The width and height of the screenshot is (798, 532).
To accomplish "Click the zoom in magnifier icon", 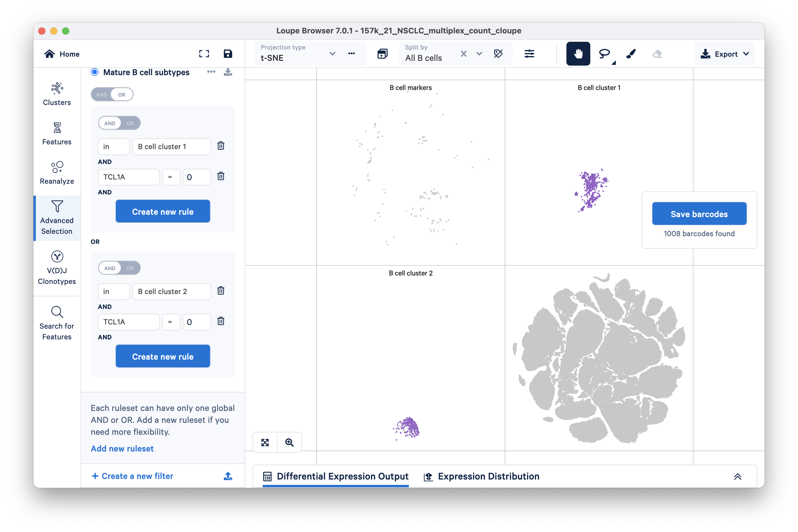I will click(x=289, y=443).
